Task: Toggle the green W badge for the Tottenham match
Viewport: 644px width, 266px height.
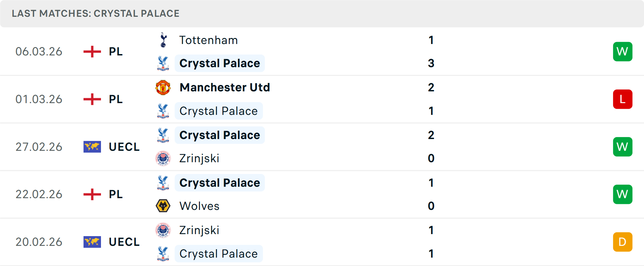Action: click(x=623, y=51)
